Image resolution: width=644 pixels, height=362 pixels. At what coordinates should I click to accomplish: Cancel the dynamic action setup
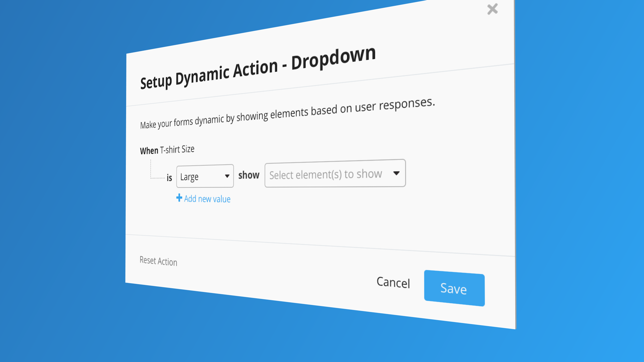pyautogui.click(x=393, y=283)
